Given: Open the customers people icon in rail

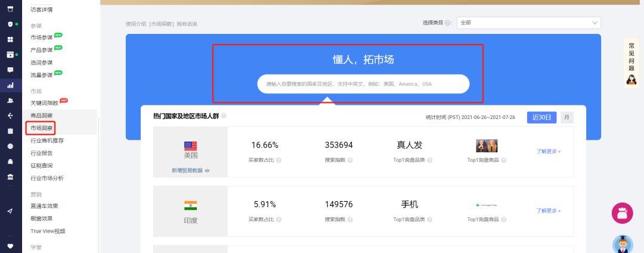Looking at the screenshot, I should 11,101.
